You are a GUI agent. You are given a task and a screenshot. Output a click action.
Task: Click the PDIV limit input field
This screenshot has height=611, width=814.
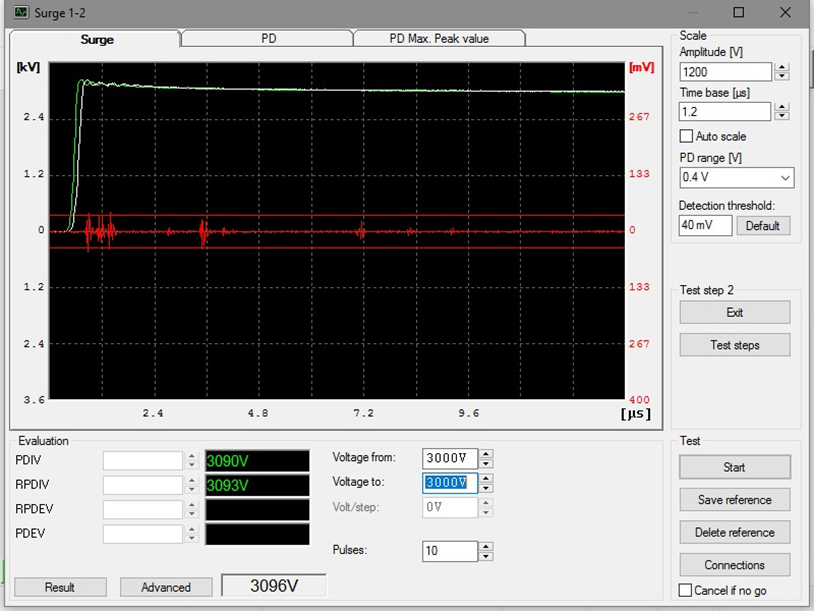coord(143,460)
